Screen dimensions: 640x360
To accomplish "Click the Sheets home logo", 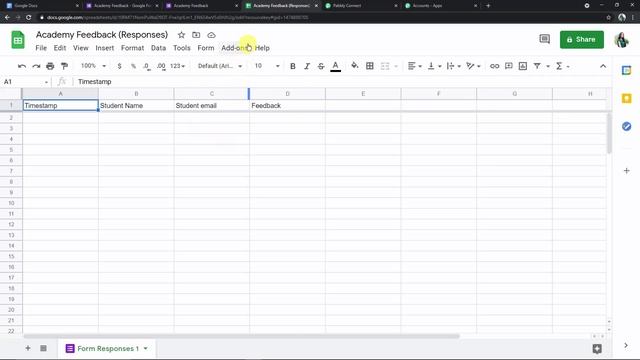I will tap(18, 40).
